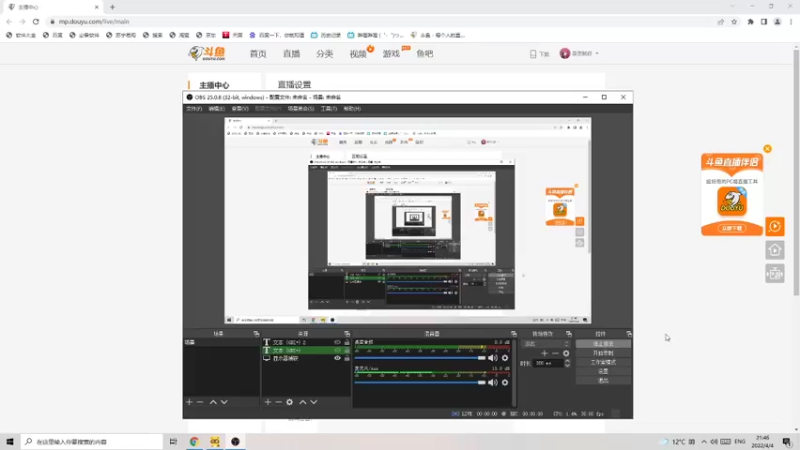Go to the Douyu 首页 home link
800x450 pixels.
258,54
